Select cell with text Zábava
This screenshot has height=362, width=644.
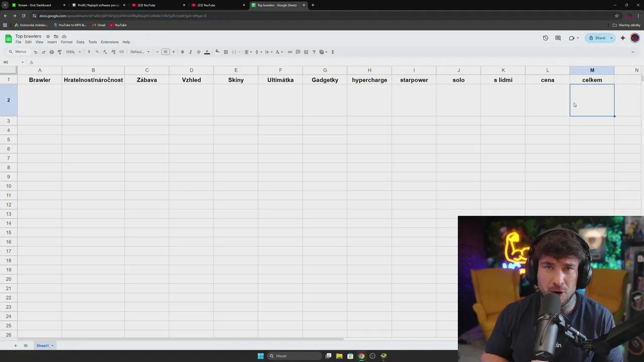point(147,80)
